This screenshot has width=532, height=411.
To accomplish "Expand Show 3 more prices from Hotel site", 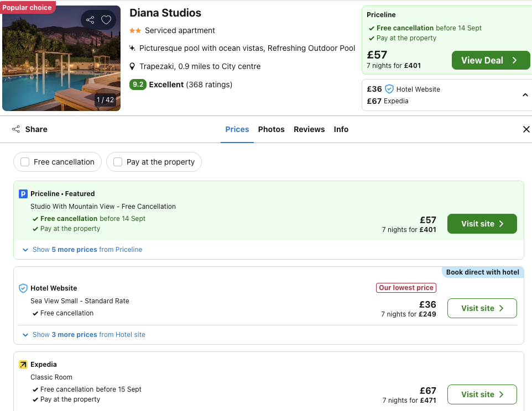I will (x=84, y=335).
